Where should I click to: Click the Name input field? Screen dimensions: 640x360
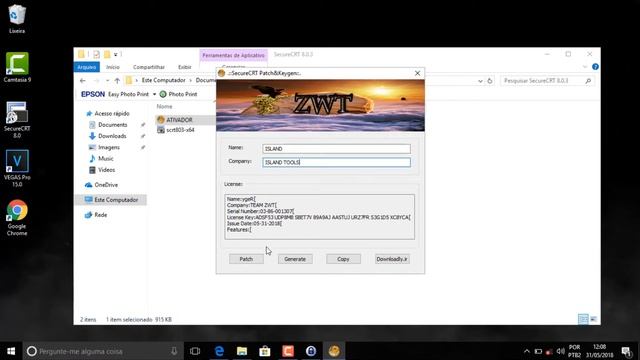[x=336, y=149]
